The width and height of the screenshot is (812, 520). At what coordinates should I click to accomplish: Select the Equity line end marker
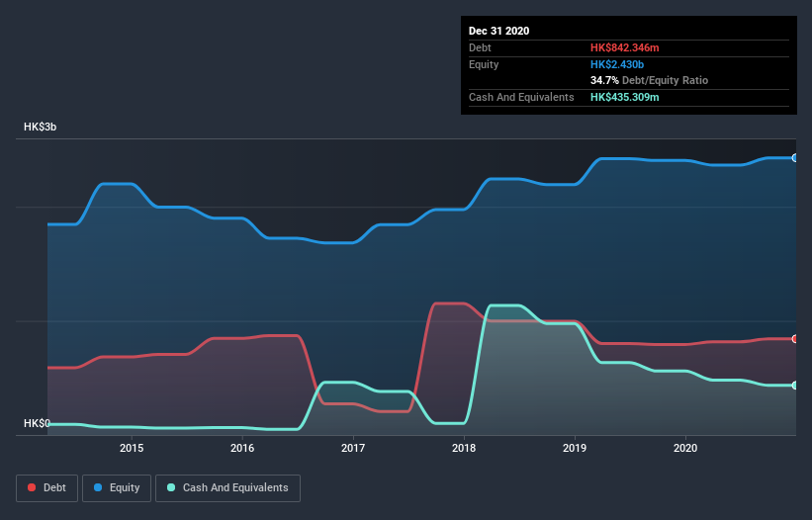click(795, 158)
